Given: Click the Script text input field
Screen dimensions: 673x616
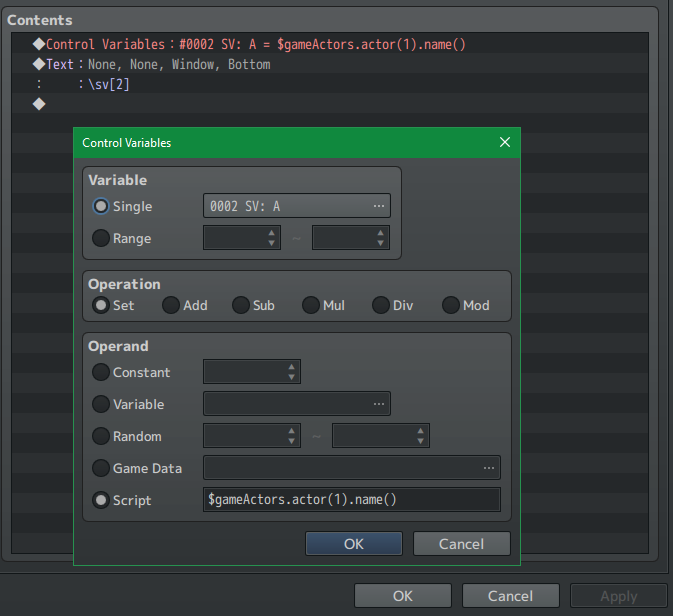Looking at the screenshot, I should tap(352, 500).
